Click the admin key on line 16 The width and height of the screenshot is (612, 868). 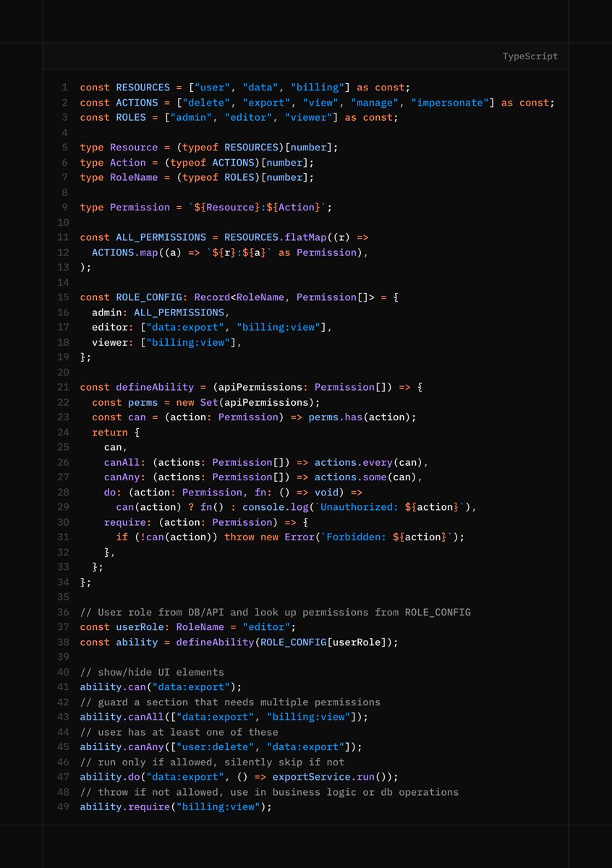tap(107, 312)
